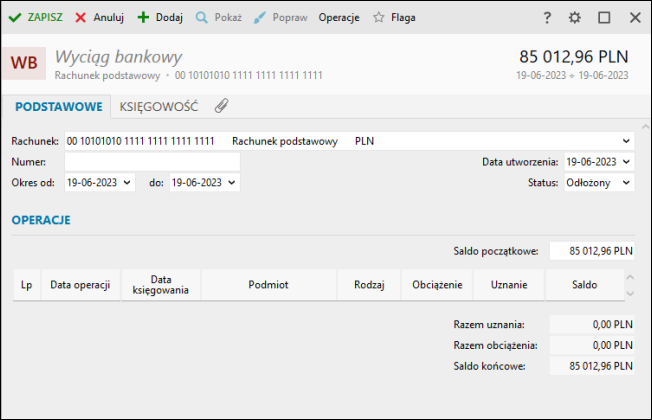Click operations table scroll up arrow
652x420 pixels.
(x=630, y=277)
